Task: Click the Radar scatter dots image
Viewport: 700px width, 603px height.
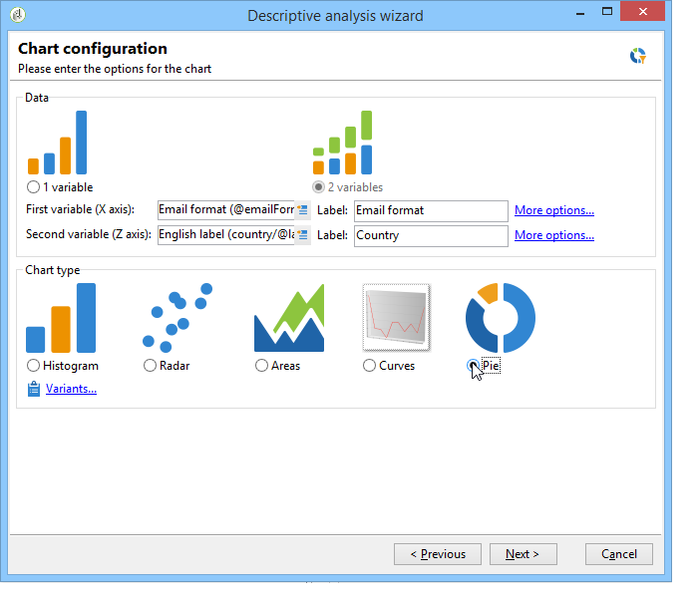Action: click(x=177, y=318)
